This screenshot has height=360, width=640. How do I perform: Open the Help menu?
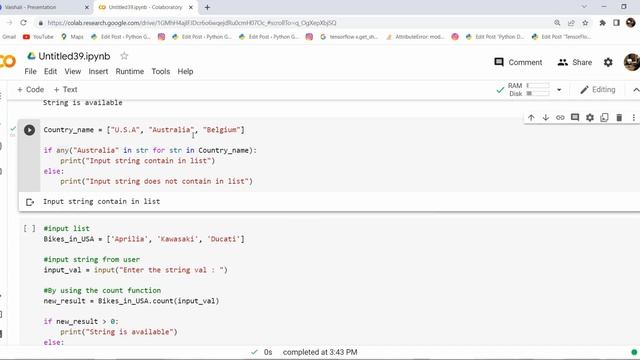[185, 71]
